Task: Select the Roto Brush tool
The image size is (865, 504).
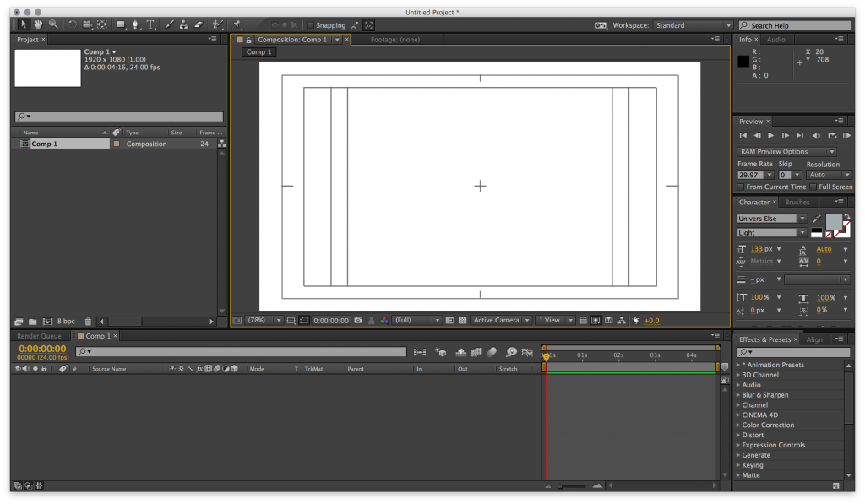Action: (217, 24)
